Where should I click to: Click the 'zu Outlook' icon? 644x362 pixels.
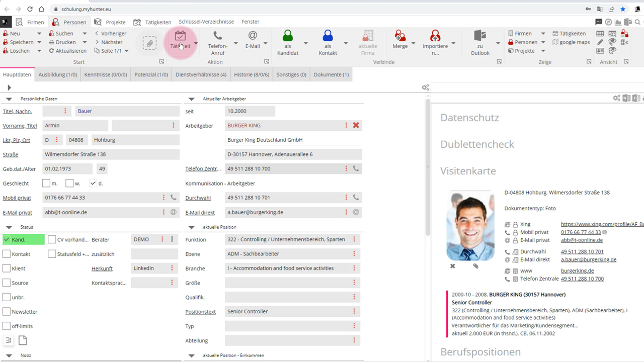point(479,36)
